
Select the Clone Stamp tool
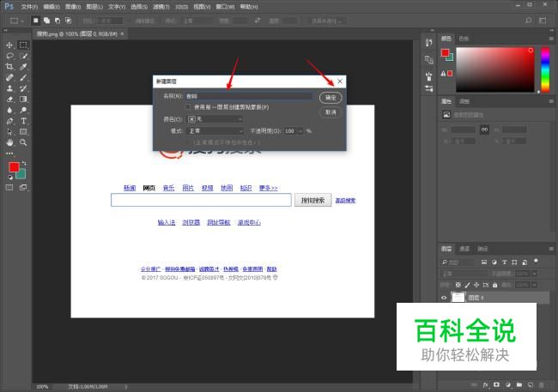[x=9, y=88]
